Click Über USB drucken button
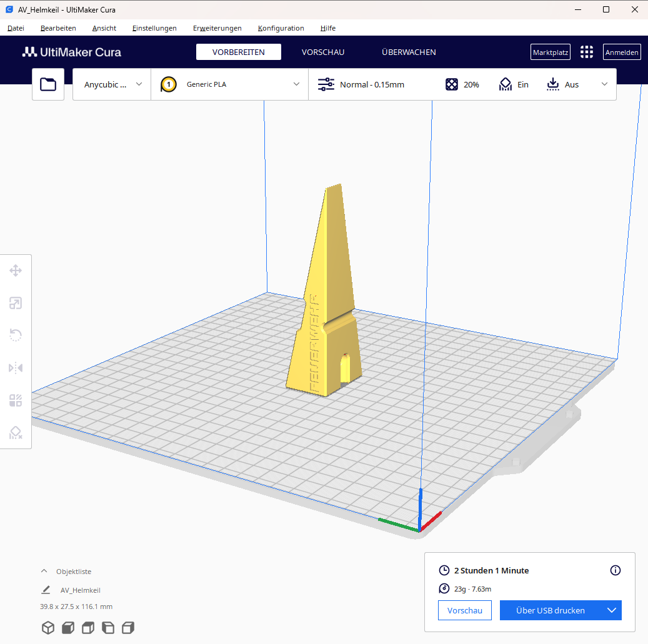The image size is (648, 644). point(551,610)
